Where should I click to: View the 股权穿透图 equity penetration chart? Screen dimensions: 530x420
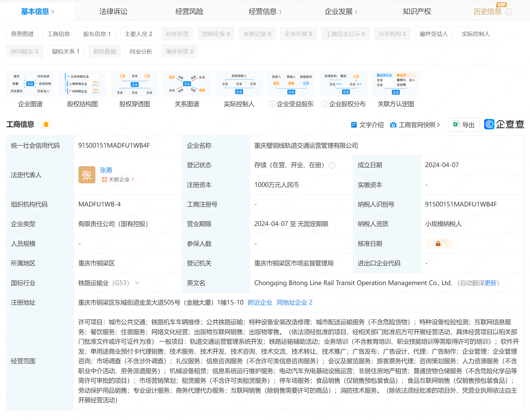135,84
